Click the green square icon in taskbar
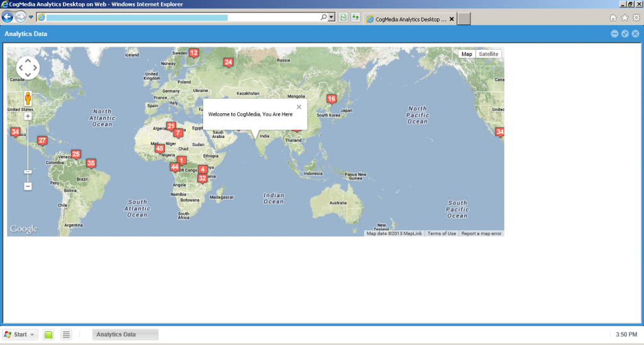The image size is (644, 345). coord(48,335)
